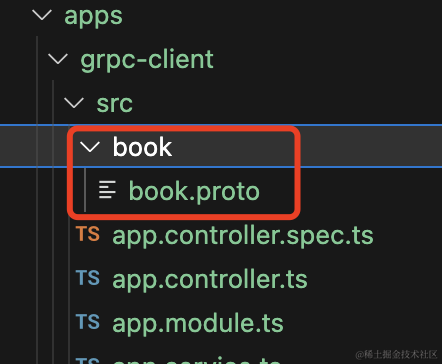The height and width of the screenshot is (364, 442).
Task: Open the book.proto file
Action: 194,191
